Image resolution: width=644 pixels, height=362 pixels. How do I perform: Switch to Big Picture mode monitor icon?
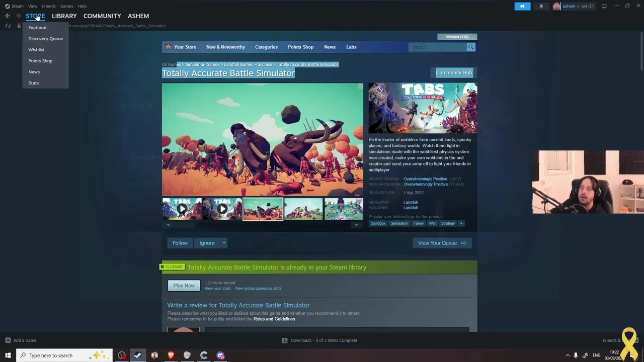coord(604,6)
